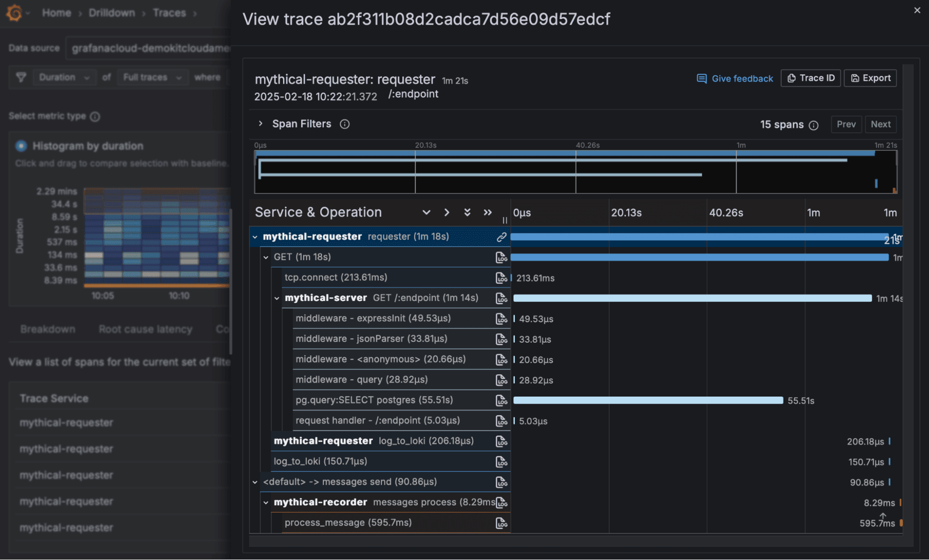Open the logs icon for the GET span
Screen dimensions: 929x560
coord(501,257)
